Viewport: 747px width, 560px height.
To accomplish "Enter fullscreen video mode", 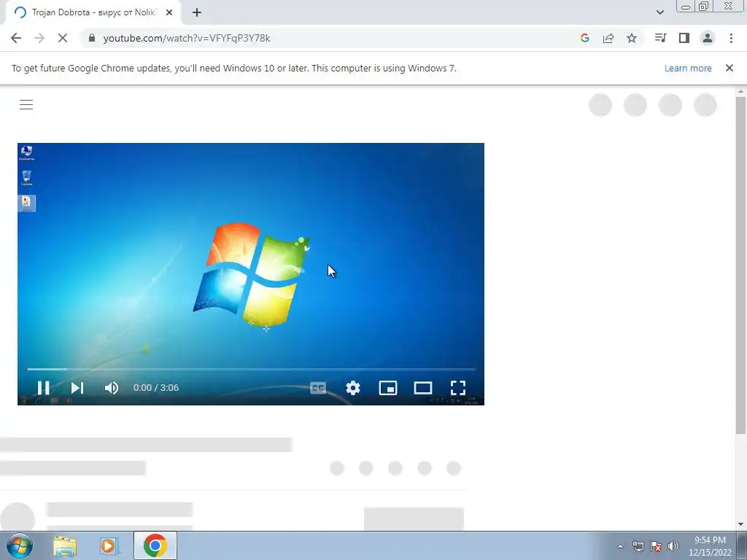I will pos(458,388).
